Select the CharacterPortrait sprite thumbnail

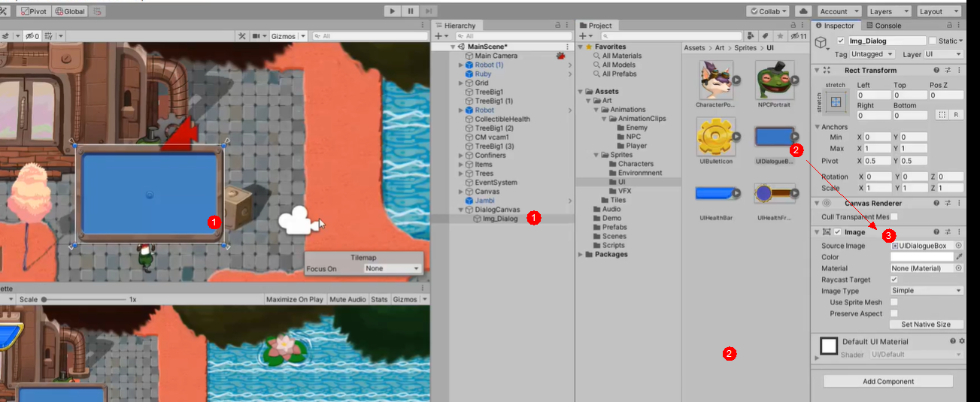pos(715,80)
